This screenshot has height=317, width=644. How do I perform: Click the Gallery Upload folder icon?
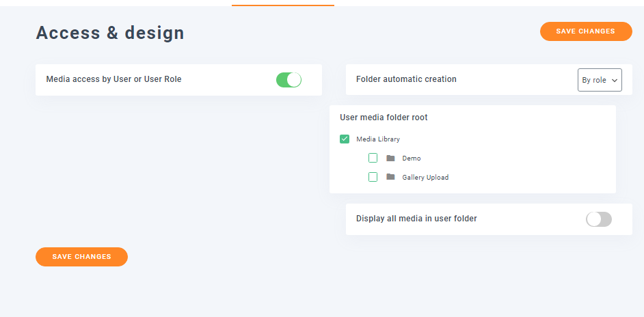390,177
